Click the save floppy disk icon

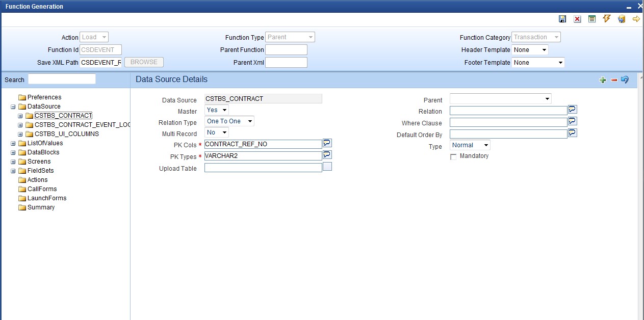click(562, 19)
